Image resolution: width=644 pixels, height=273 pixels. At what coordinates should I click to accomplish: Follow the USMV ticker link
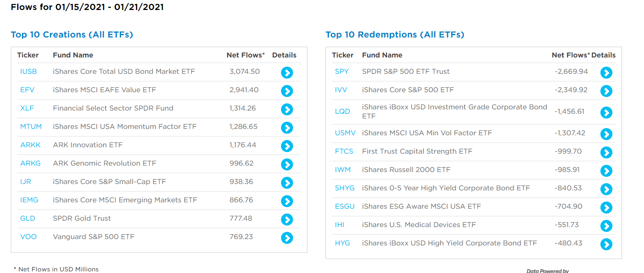click(x=345, y=133)
